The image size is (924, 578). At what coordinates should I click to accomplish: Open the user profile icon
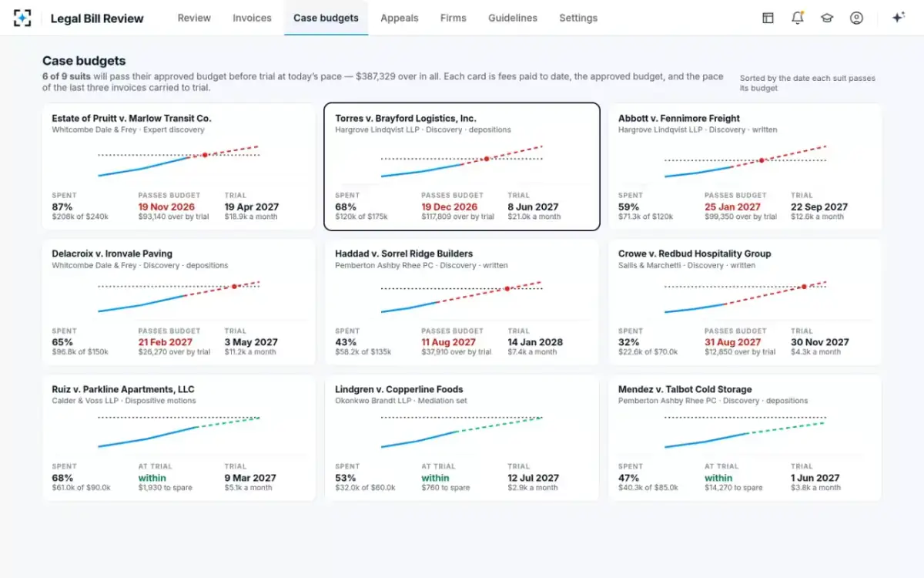pos(856,18)
